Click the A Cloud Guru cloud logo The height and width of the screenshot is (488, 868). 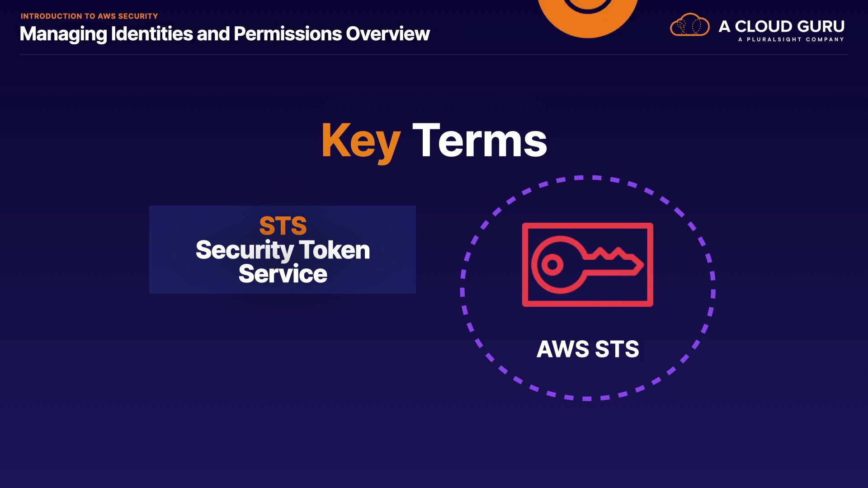pos(689,25)
